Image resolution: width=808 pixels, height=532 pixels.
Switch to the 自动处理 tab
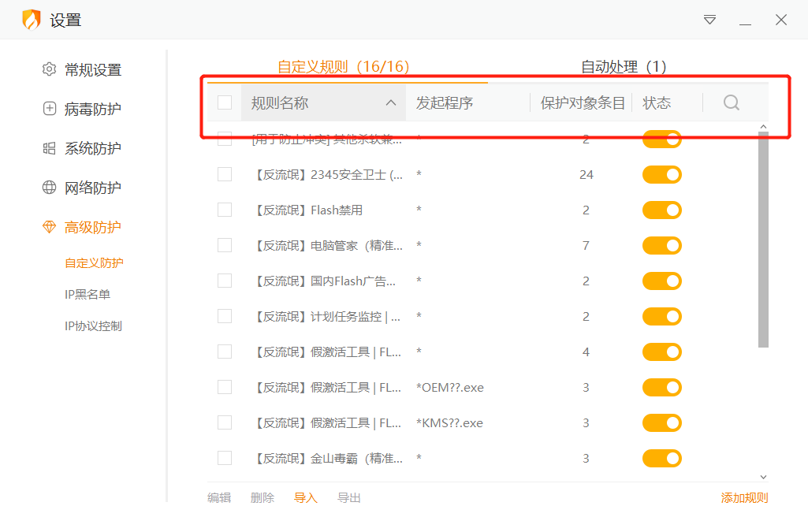coord(623,67)
